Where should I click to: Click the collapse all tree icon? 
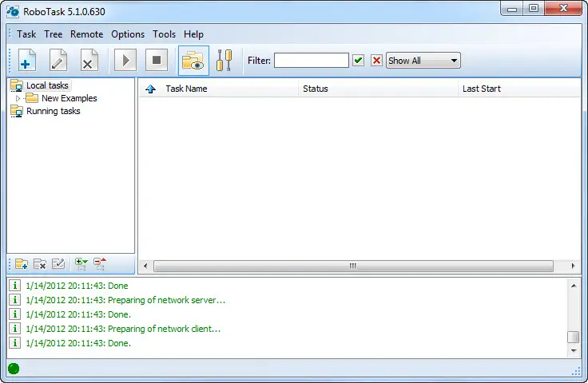pyautogui.click(x=100, y=263)
